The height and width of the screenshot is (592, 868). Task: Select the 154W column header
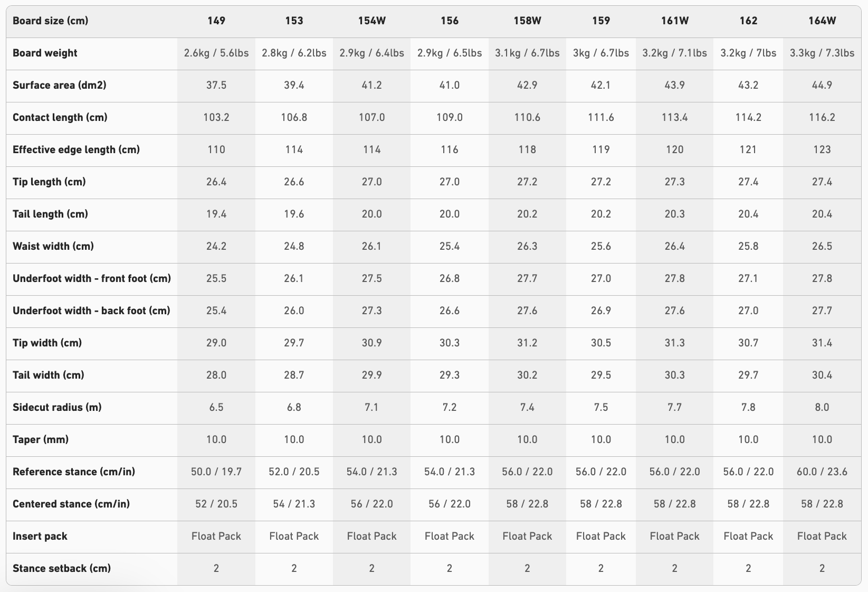(x=371, y=21)
